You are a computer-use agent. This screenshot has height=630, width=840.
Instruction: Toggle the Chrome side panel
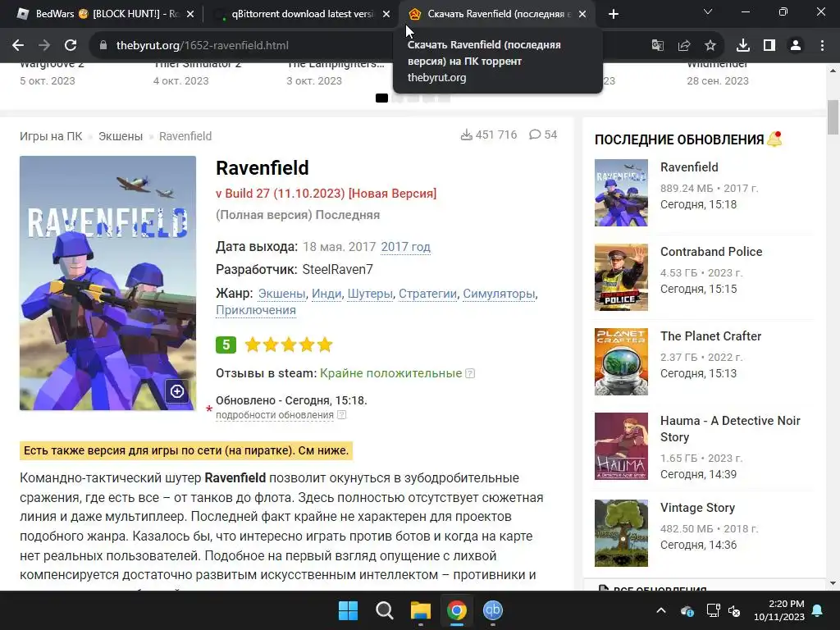(769, 46)
